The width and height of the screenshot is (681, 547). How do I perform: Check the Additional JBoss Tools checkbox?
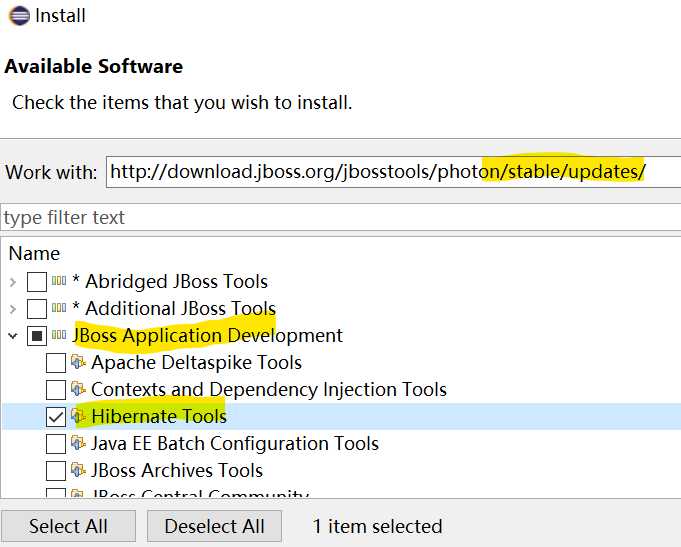(x=36, y=309)
